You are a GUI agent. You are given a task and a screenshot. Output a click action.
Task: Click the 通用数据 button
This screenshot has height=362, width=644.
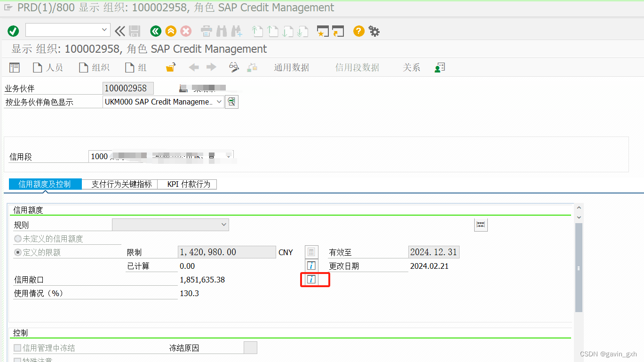coord(292,67)
